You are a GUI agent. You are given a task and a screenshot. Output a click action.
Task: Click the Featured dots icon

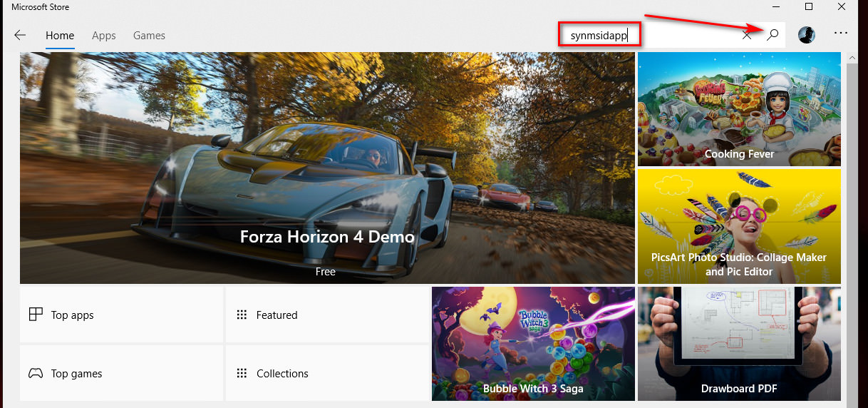coord(242,315)
